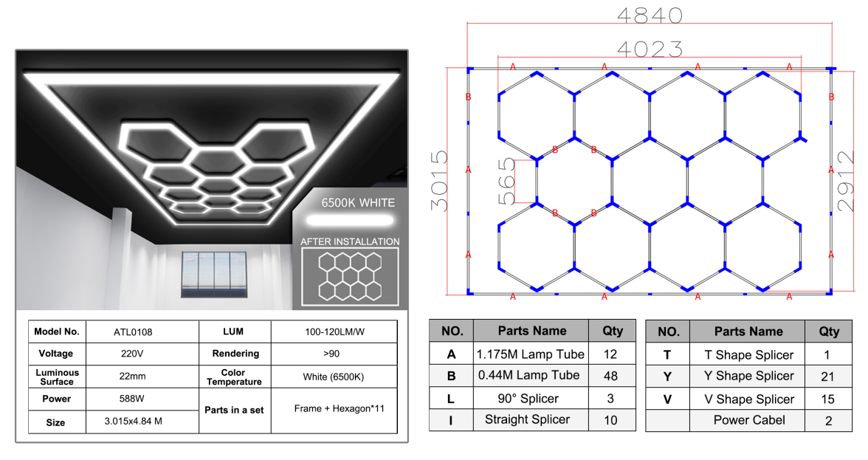Image resolution: width=868 pixels, height=460 pixels.
Task: Select the Y Shape Splicer row
Action: click(748, 377)
